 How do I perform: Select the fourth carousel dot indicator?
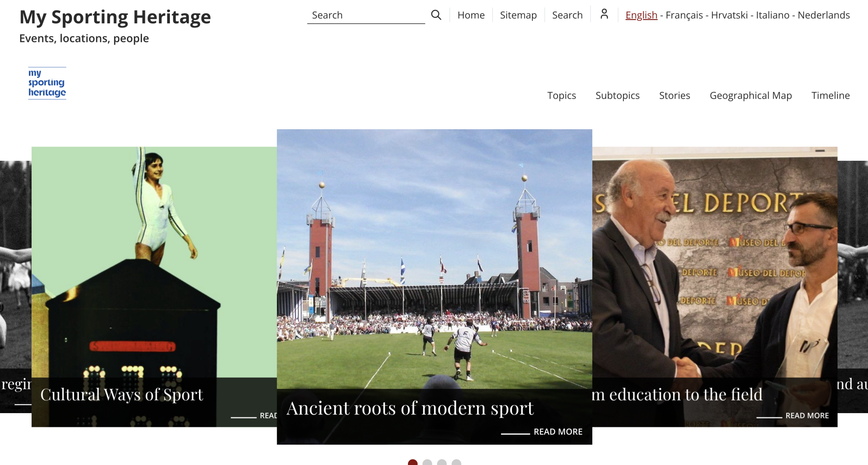[456, 462]
